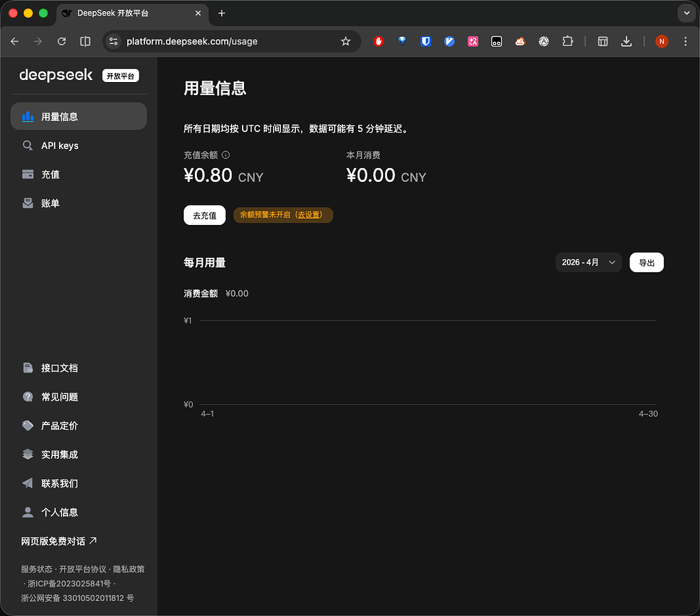Click the person icon beside 个人信息

tap(27, 513)
